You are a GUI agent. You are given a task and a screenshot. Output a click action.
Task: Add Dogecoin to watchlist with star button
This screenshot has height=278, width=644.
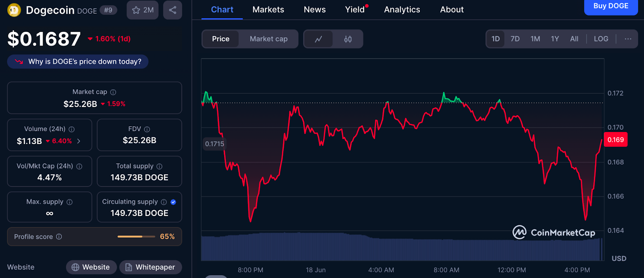[142, 10]
